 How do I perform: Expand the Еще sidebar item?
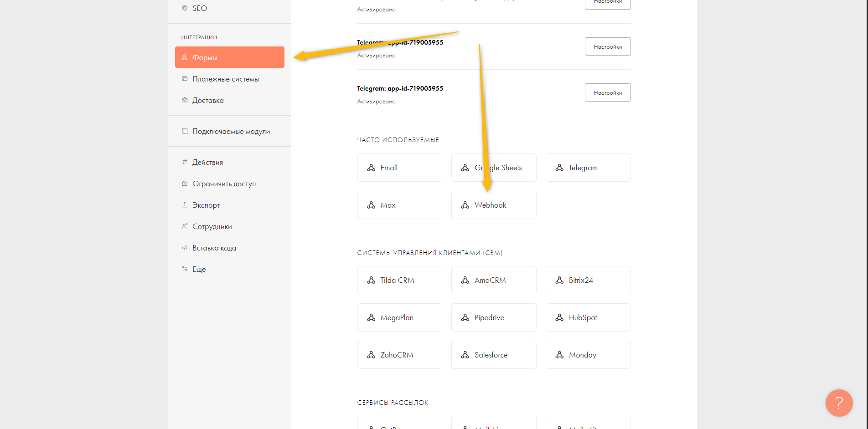coord(184,269)
